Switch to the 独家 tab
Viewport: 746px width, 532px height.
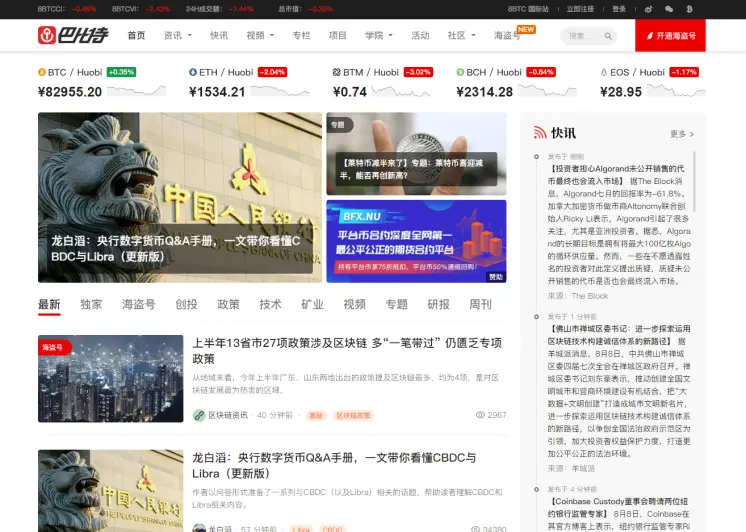91,304
